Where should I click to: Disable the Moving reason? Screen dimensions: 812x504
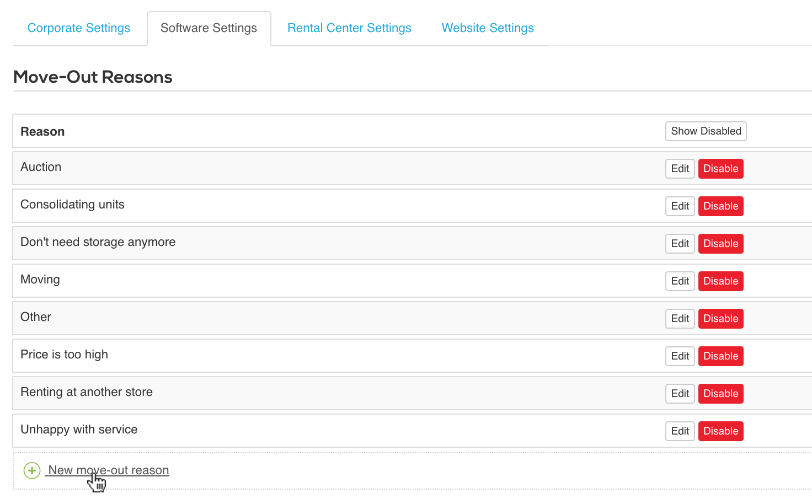720,281
